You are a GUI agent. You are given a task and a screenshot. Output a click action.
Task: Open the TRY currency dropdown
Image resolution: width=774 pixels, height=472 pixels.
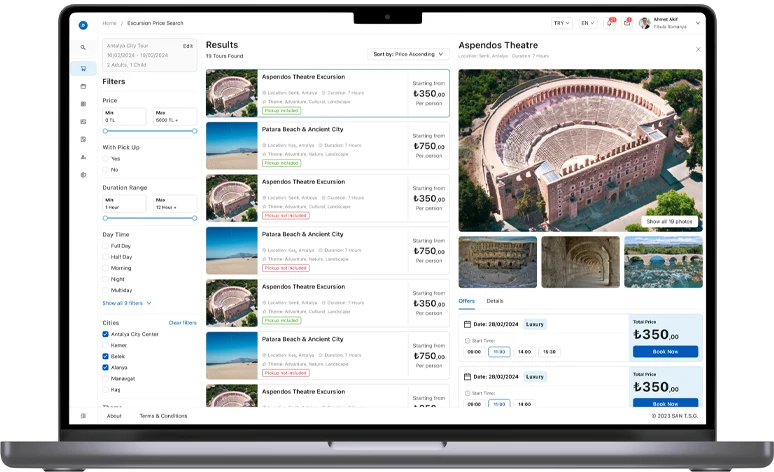point(560,23)
